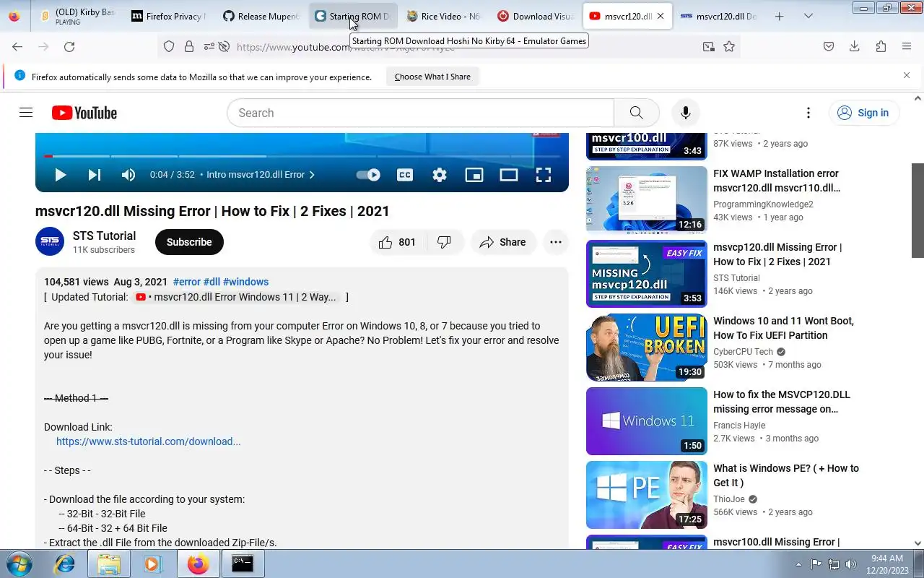Screen dimensions: 924x578
Task: Click the search magnifier button
Action: [636, 113]
